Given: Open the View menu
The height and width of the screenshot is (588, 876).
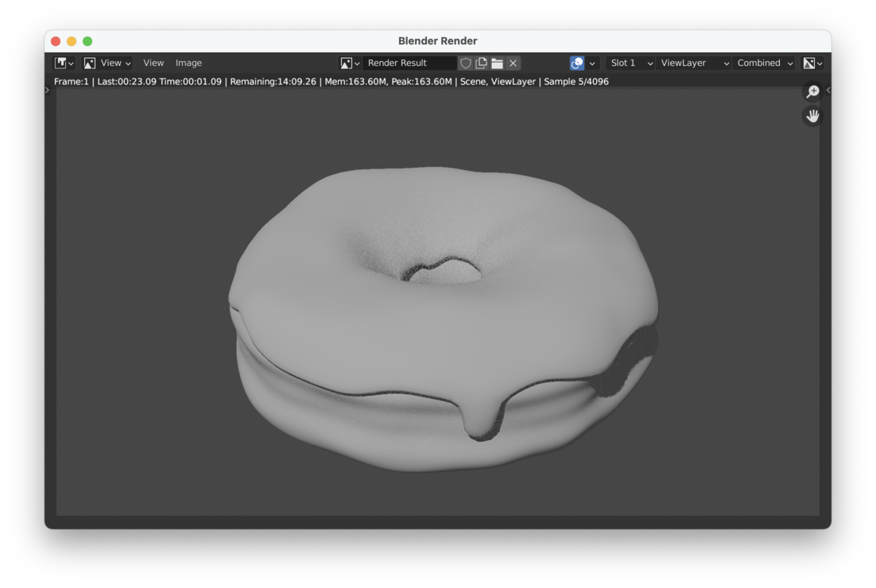Looking at the screenshot, I should pos(153,63).
